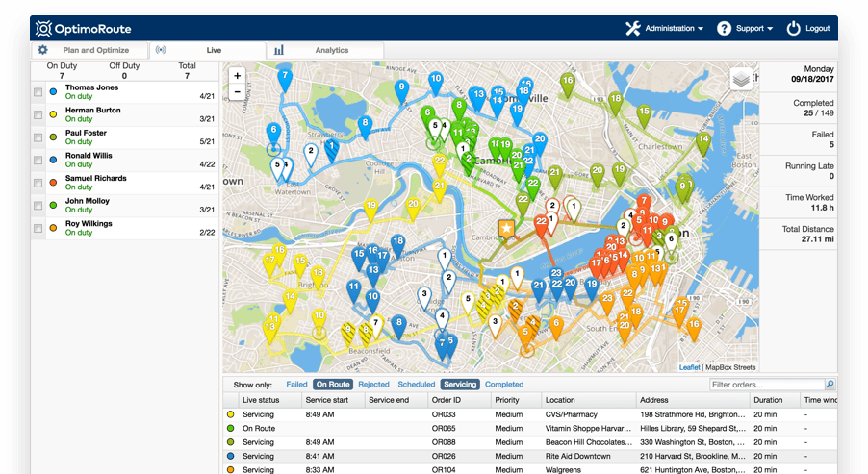Show only Scheduled orders
868x474 pixels.
(x=417, y=384)
